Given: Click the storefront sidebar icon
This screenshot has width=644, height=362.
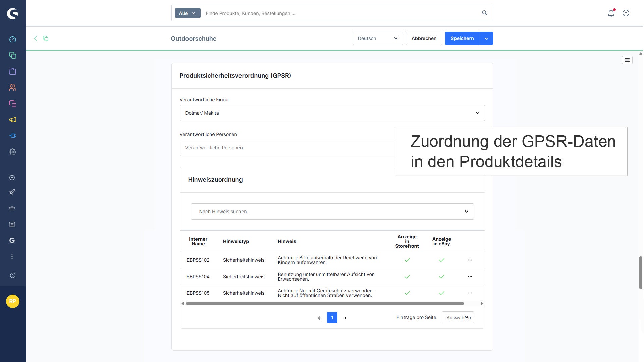Looking at the screenshot, I should pos(12,224).
